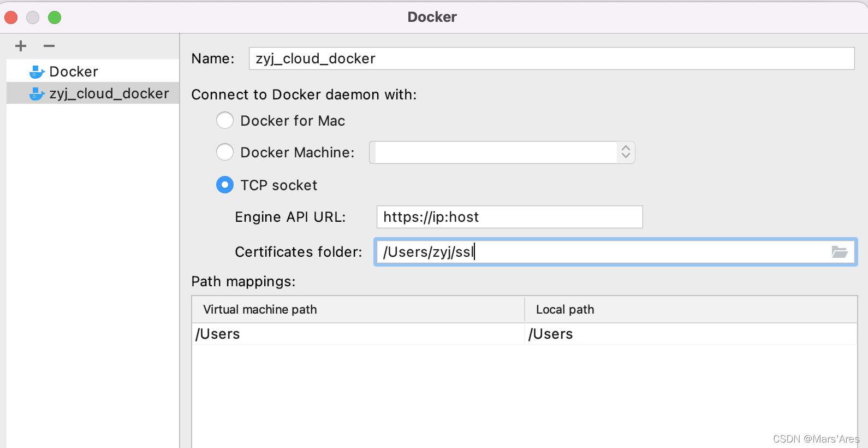Viewport: 868px width, 448px height.
Task: Select the Docker for Mac radio option
Action: click(x=225, y=120)
